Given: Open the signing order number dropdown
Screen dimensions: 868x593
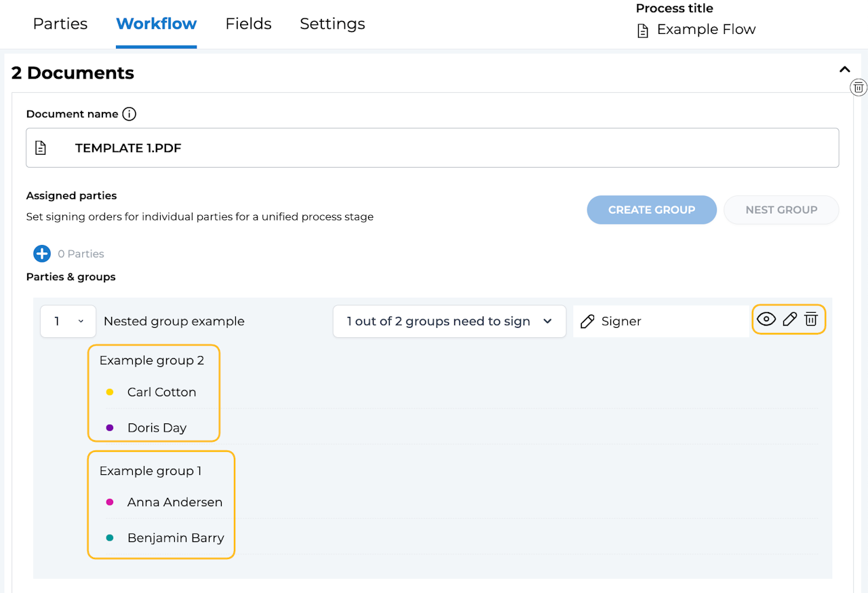Looking at the screenshot, I should tap(68, 322).
